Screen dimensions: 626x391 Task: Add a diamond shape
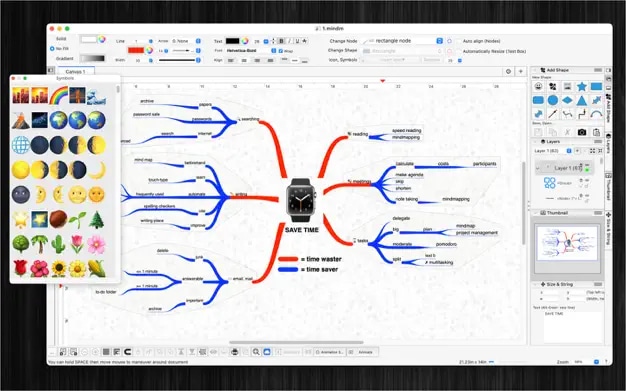pyautogui.click(x=567, y=100)
